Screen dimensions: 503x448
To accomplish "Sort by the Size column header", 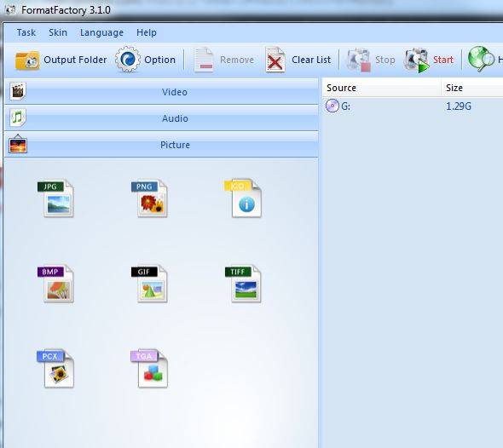I will point(472,88).
